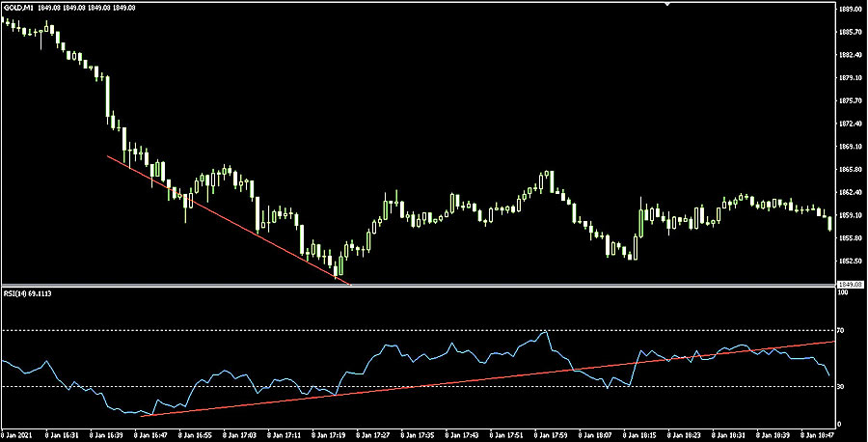Select the red trendline on the price chart
Viewport: 868px width, 442px height.
coord(222,216)
